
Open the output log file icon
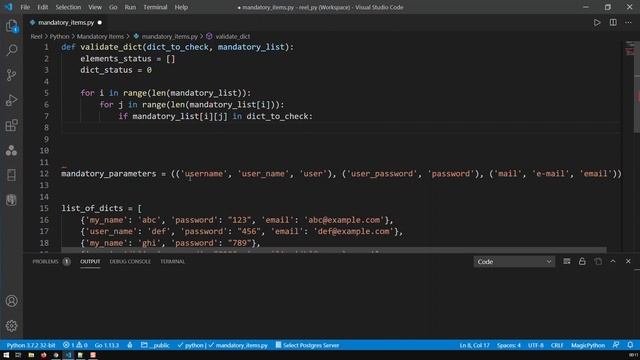point(598,261)
